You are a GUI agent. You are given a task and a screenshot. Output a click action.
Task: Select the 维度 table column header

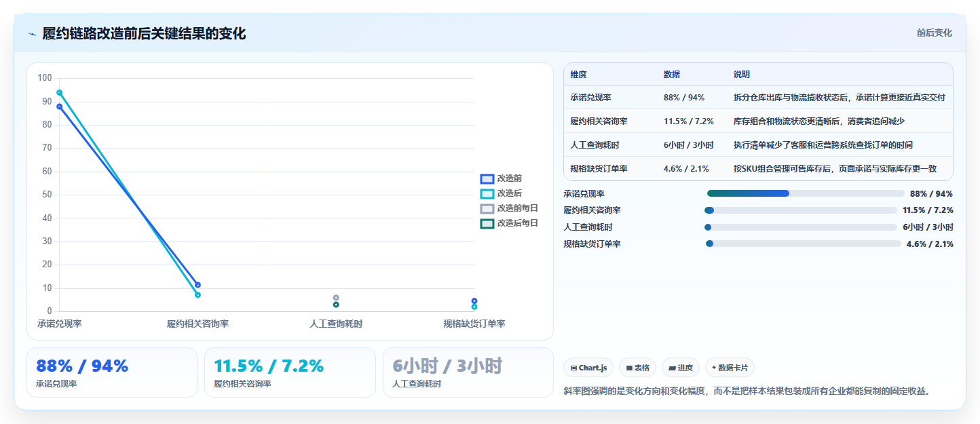click(x=579, y=75)
